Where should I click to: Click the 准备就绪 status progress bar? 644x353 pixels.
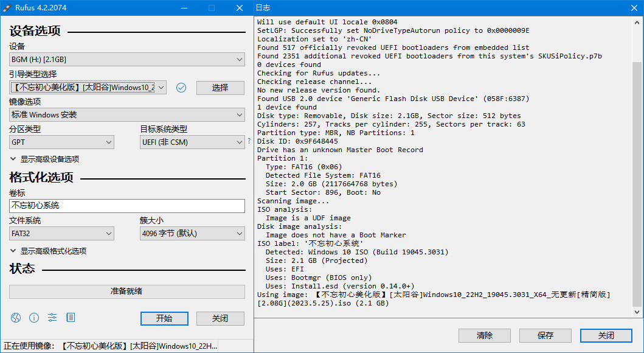(126, 292)
